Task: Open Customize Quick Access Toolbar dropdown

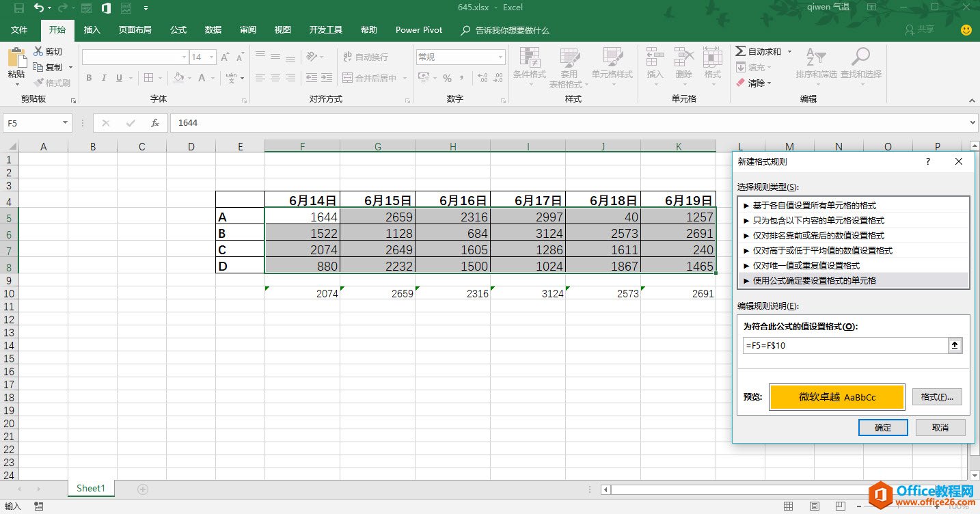Action: tap(146, 8)
